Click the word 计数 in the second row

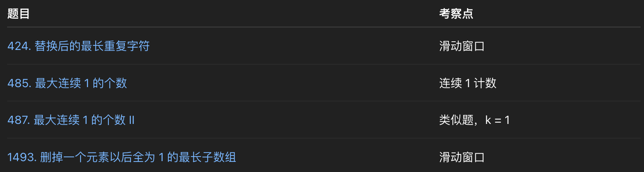[485, 83]
